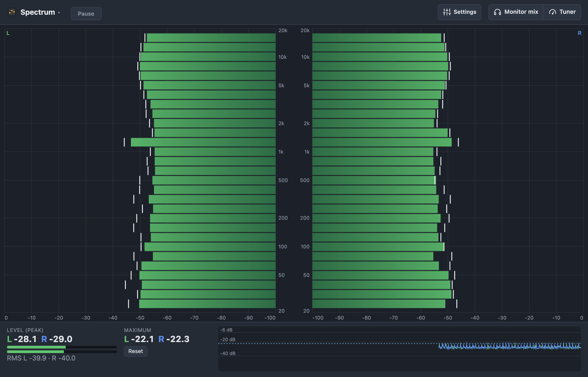
Task: Click the longest left-channel spectrum bar above 1k
Action: (203, 142)
